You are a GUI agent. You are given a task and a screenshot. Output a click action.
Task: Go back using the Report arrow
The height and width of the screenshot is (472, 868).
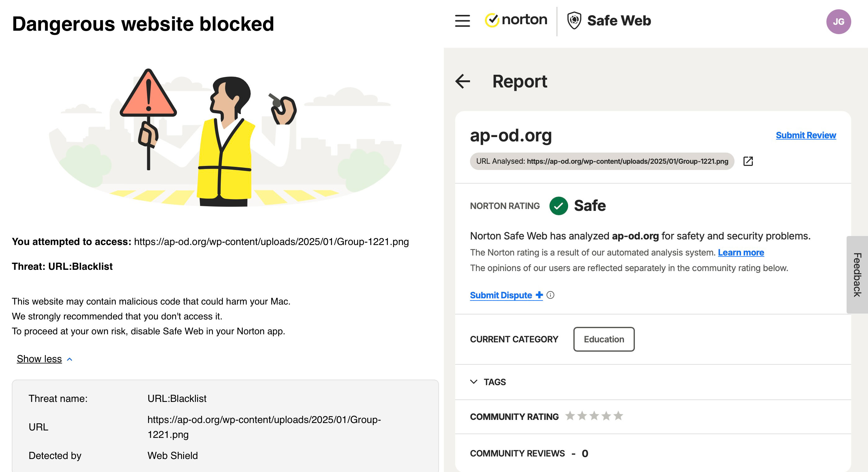463,82
